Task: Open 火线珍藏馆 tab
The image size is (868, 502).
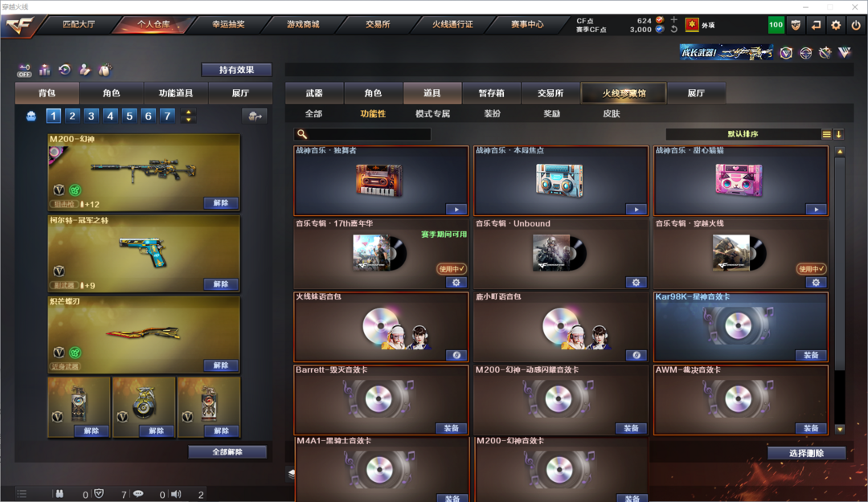Action: pyautogui.click(x=624, y=93)
